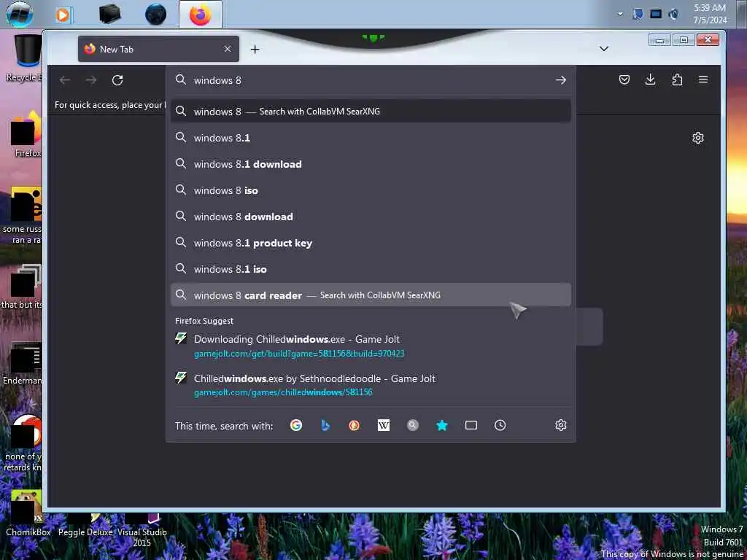This screenshot has width=747, height=560.
Task: Select ChomikBox desktop icon
Action: pyautogui.click(x=28, y=514)
